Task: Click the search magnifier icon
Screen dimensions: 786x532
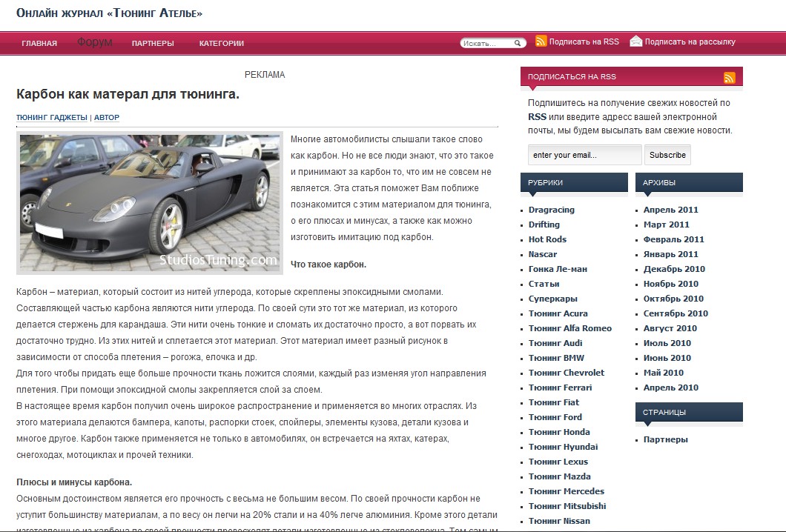Action: point(518,44)
